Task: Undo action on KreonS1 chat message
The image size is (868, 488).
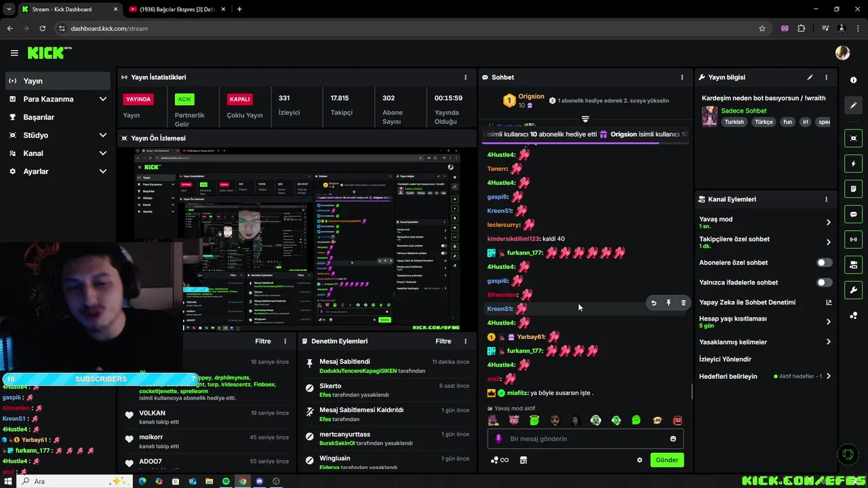Action: pyautogui.click(x=654, y=303)
